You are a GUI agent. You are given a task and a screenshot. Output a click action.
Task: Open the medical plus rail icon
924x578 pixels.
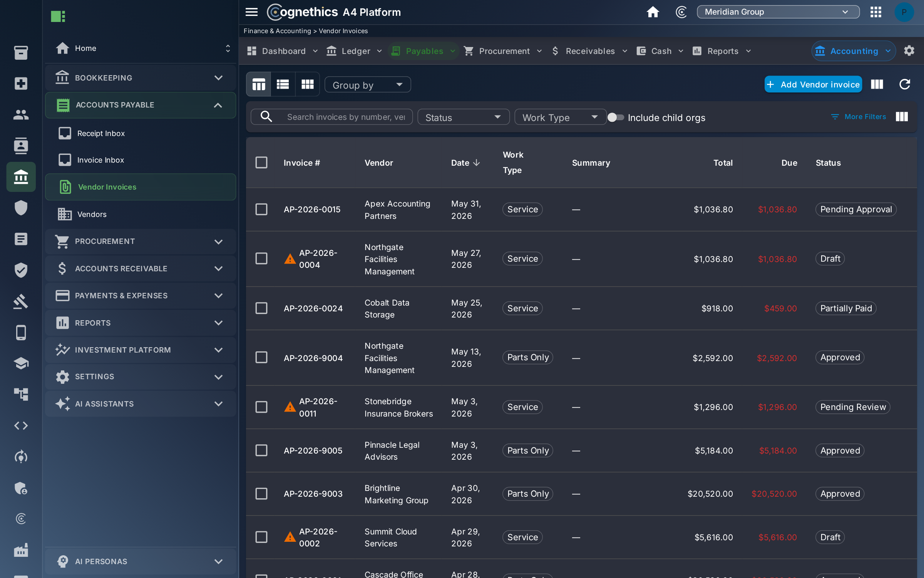coord(21,83)
